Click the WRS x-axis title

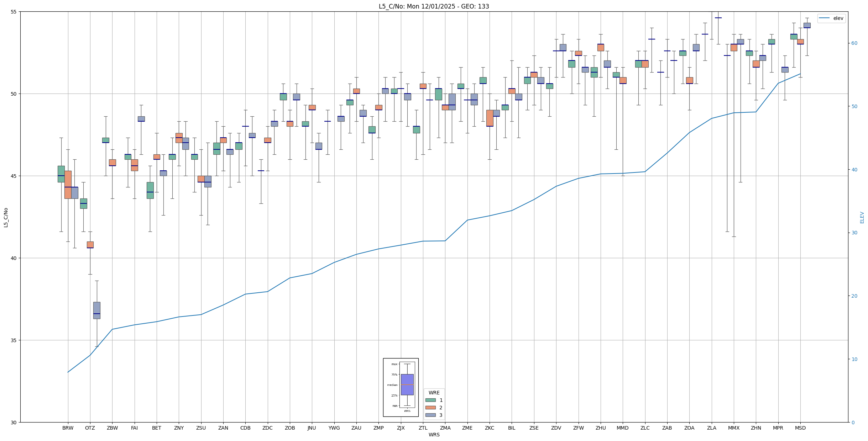click(434, 435)
